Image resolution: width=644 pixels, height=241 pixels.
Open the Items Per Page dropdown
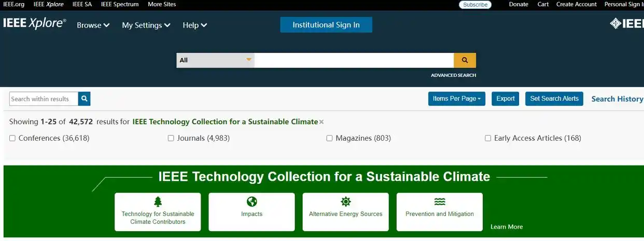[457, 99]
